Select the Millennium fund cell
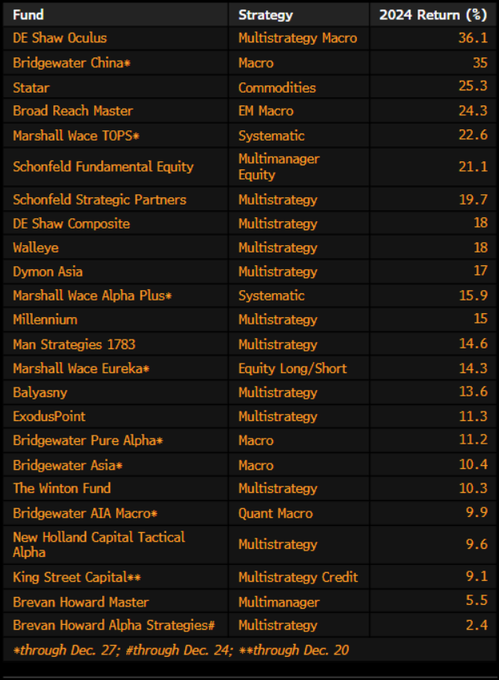 click(115, 320)
